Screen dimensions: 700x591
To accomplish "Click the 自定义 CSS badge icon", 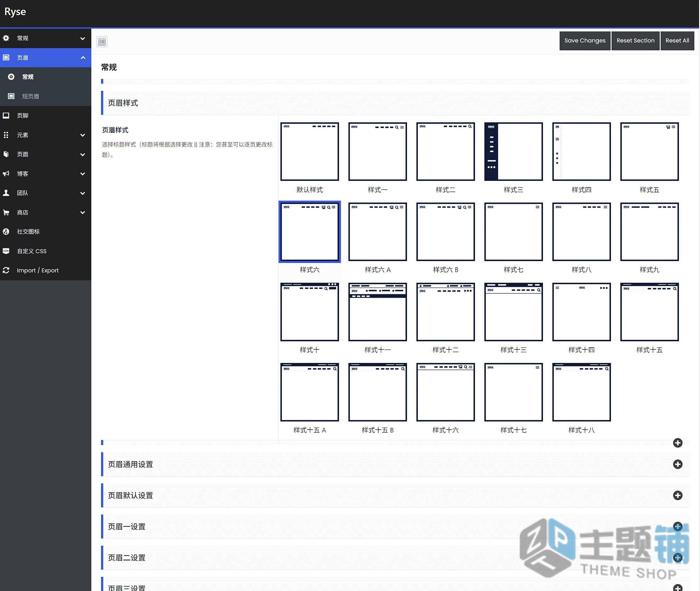I will (x=6, y=251).
